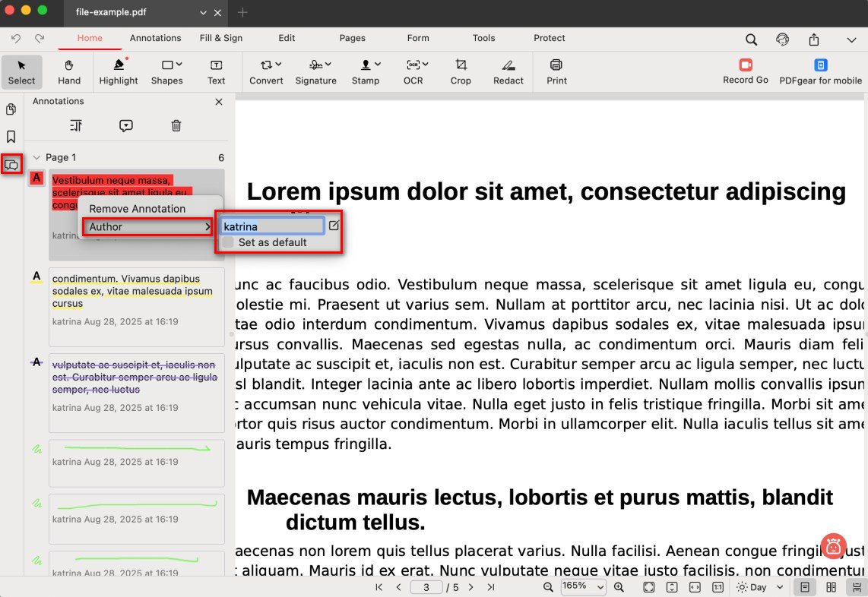868x597 pixels.
Task: Click the author name text field
Action: [272, 226]
